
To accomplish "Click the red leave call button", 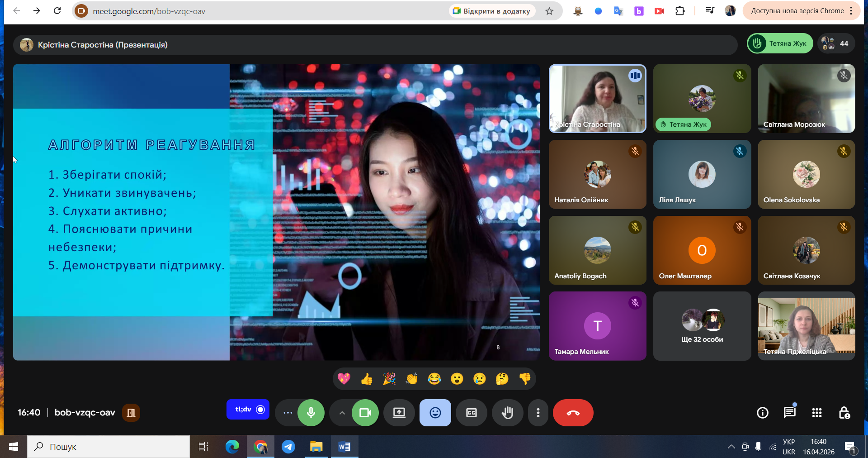I will 573,413.
